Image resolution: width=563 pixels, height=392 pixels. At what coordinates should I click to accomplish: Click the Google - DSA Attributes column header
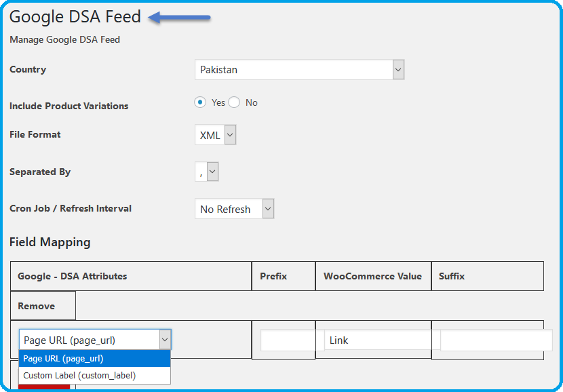tap(131, 276)
